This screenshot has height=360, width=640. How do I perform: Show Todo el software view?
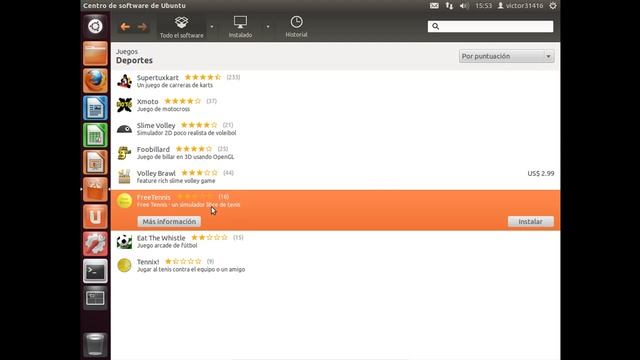coord(181,27)
